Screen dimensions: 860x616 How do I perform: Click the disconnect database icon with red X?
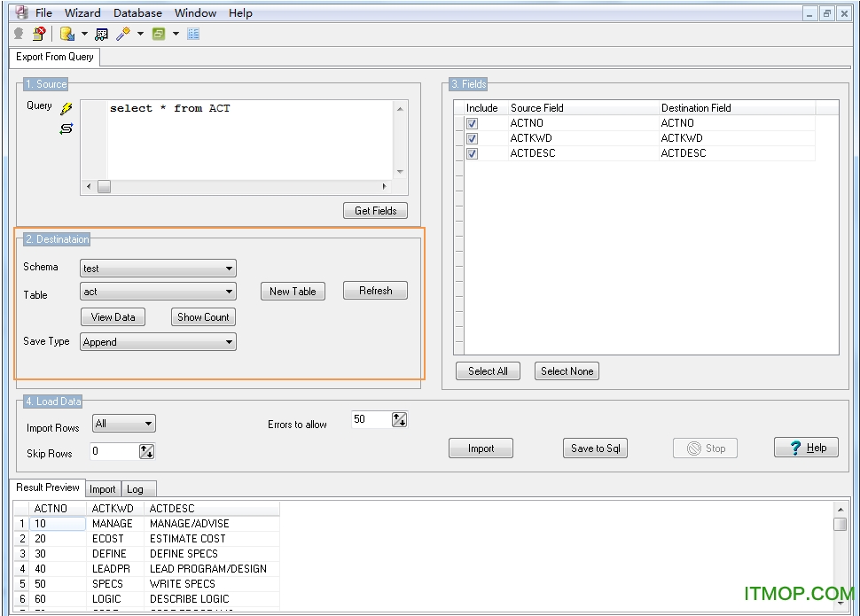[38, 33]
